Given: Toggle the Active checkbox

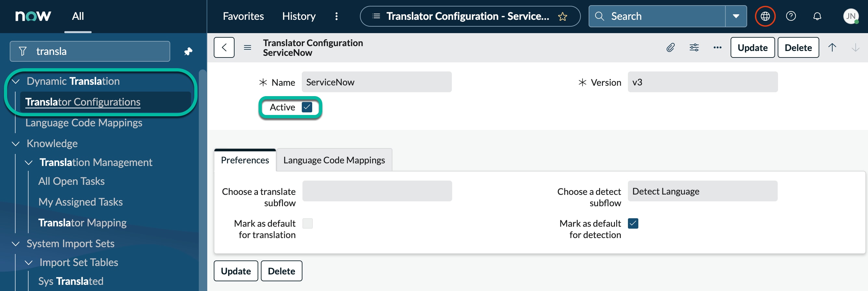Looking at the screenshot, I should (307, 107).
